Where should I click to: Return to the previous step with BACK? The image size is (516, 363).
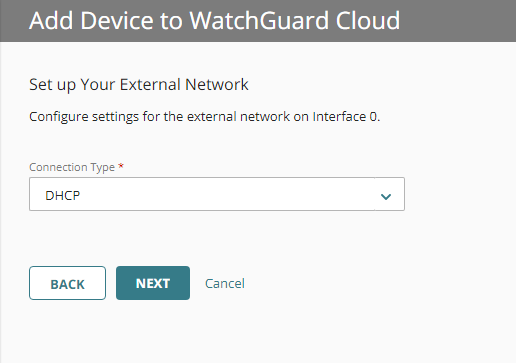coord(67,283)
